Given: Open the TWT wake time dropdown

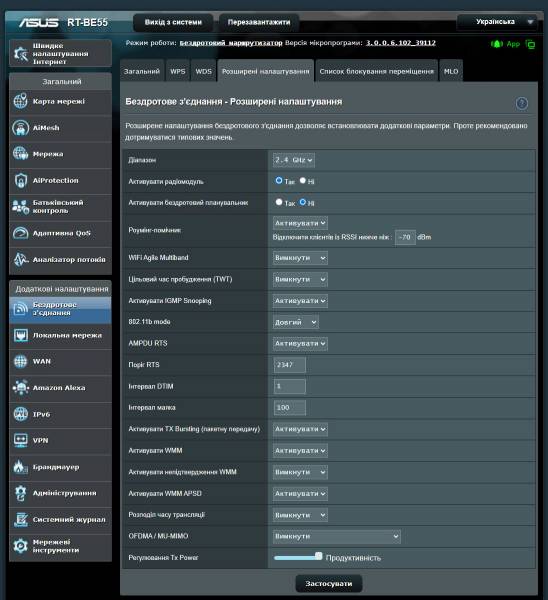Looking at the screenshot, I should tap(300, 279).
